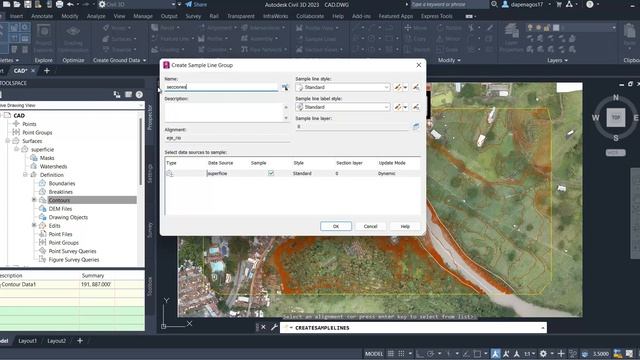Toggle snap mode in status bar
The width and height of the screenshot is (640, 360).
401,353
